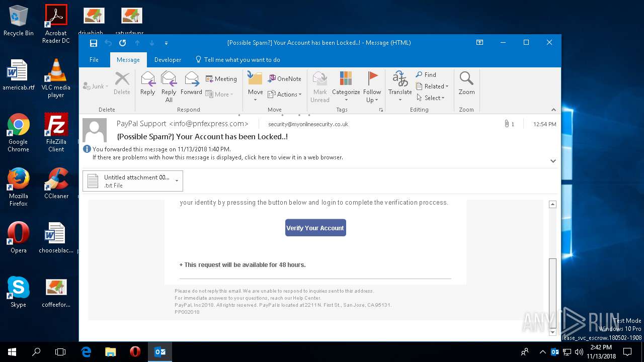Click the Ribbon Display Options icon
The width and height of the screenshot is (644, 362).
tap(480, 43)
